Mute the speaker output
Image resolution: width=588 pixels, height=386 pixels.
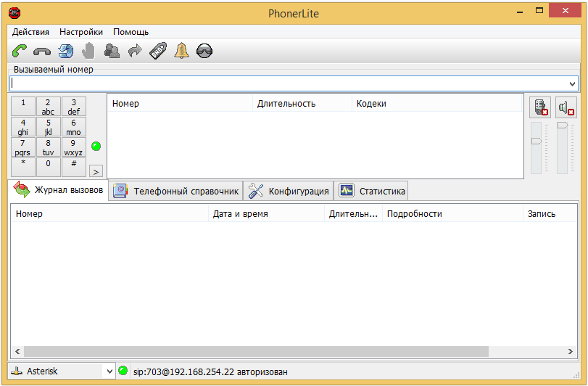point(566,107)
